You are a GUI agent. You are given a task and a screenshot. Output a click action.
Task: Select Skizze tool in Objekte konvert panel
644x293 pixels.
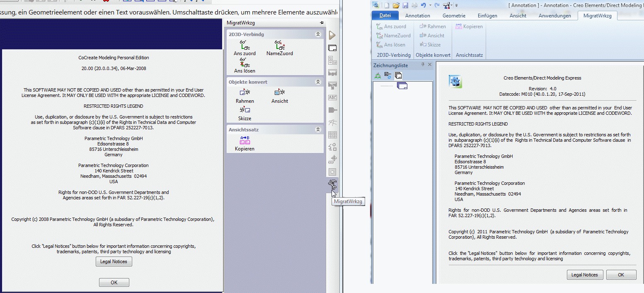pyautogui.click(x=245, y=110)
